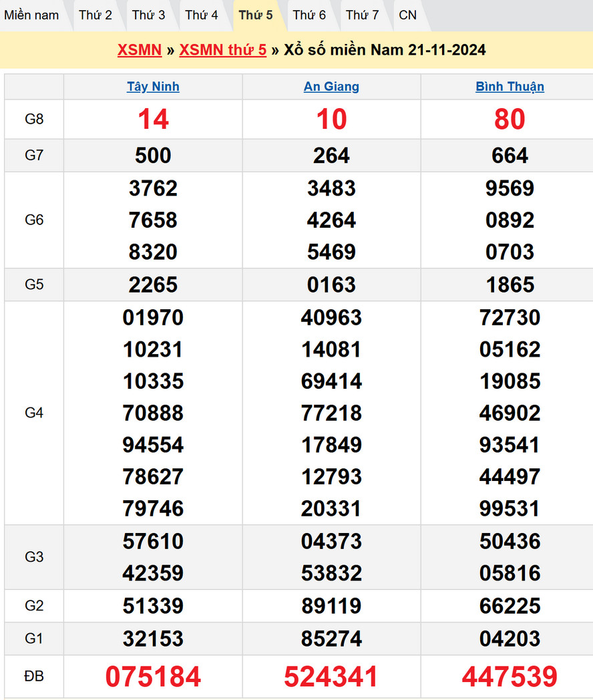Click Bình Thuận special prize 447539
Viewport: 593px width, 700px height.
pos(510,677)
